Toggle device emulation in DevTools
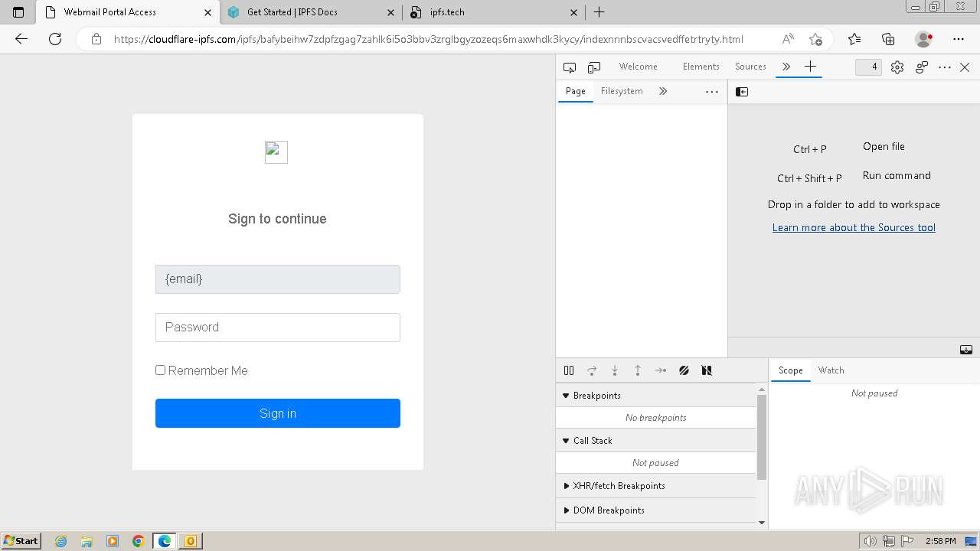This screenshot has height=551, width=980. pyautogui.click(x=594, y=67)
